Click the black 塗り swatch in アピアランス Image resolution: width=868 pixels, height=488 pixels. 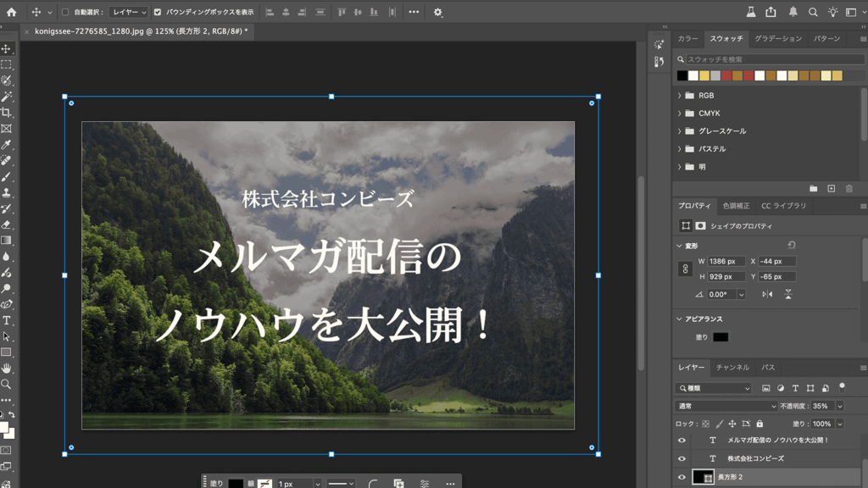point(721,337)
